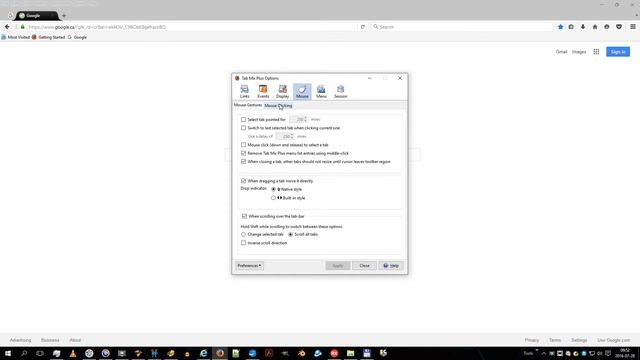Open the Links options panel

244,91
